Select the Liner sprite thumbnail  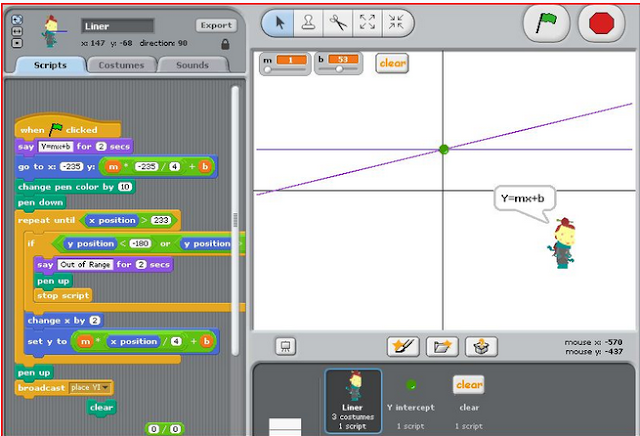353,400
